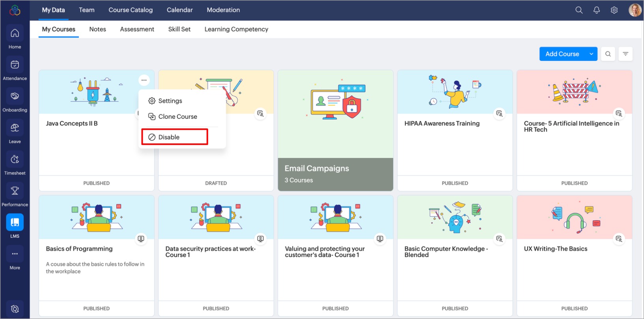Open the Attendance sidebar icon

15,65
